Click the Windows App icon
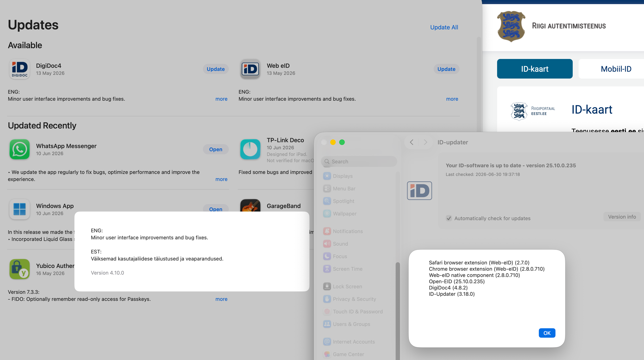 click(x=20, y=209)
